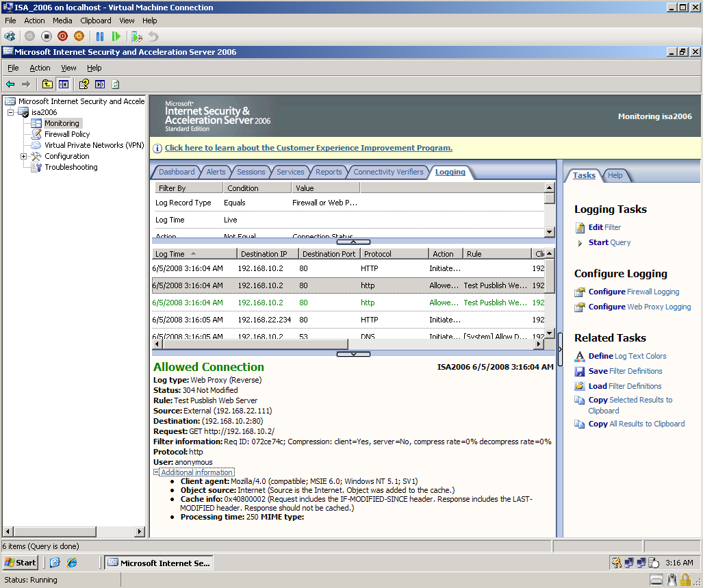Copy Selected Results to Clipboard
Image resolution: width=703 pixels, height=588 pixels.
(x=630, y=405)
